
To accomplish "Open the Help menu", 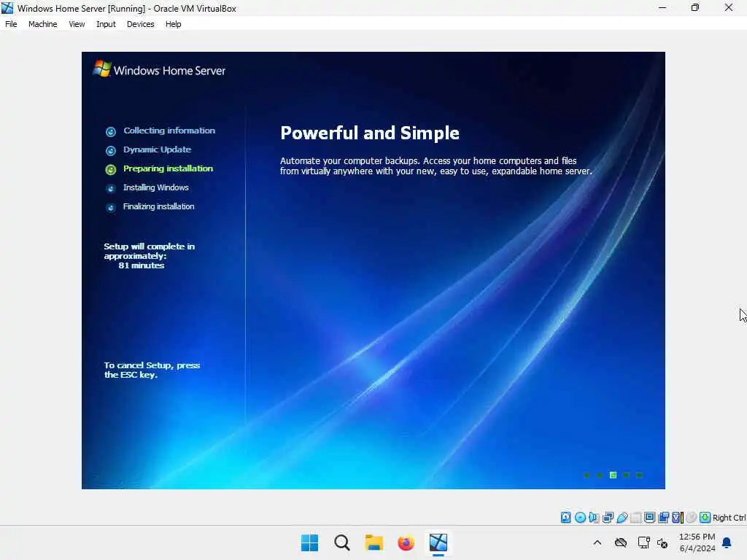I will tap(174, 24).
